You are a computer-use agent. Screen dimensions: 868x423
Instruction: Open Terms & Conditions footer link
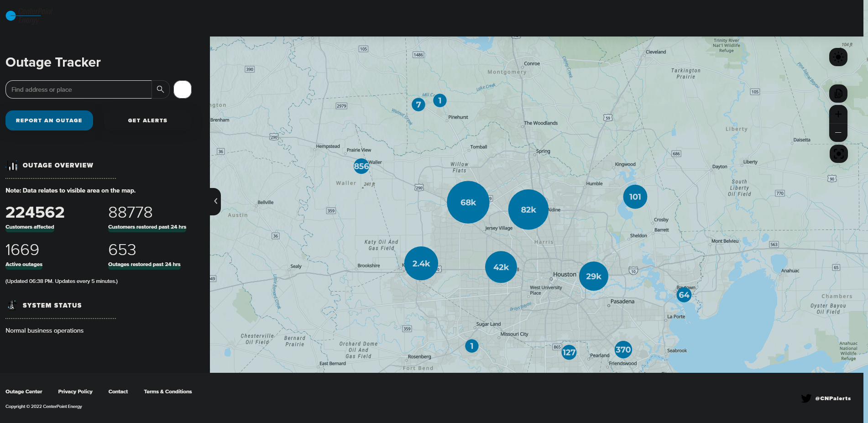(x=168, y=392)
